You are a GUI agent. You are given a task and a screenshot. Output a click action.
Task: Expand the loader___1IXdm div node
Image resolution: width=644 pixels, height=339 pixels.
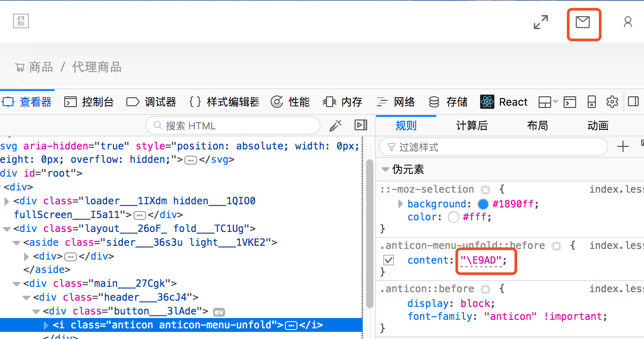click(x=7, y=201)
